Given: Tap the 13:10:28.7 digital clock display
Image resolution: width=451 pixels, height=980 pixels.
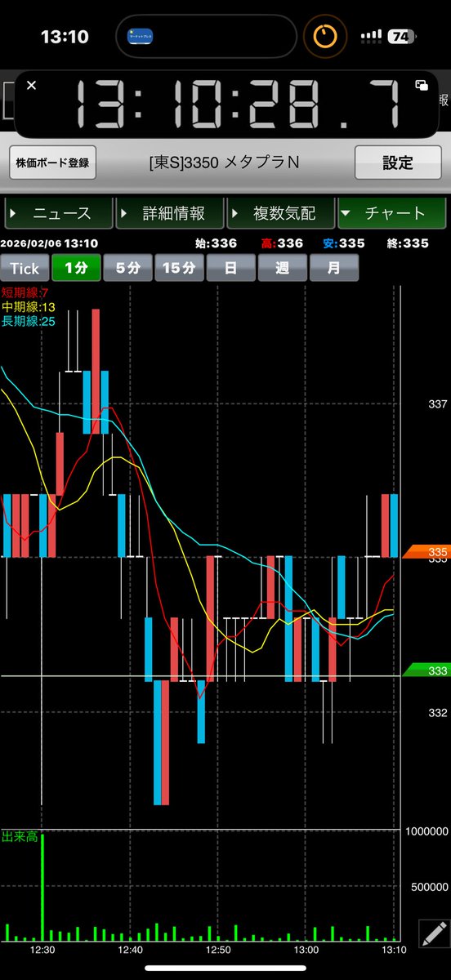Looking at the screenshot, I should (x=239, y=105).
